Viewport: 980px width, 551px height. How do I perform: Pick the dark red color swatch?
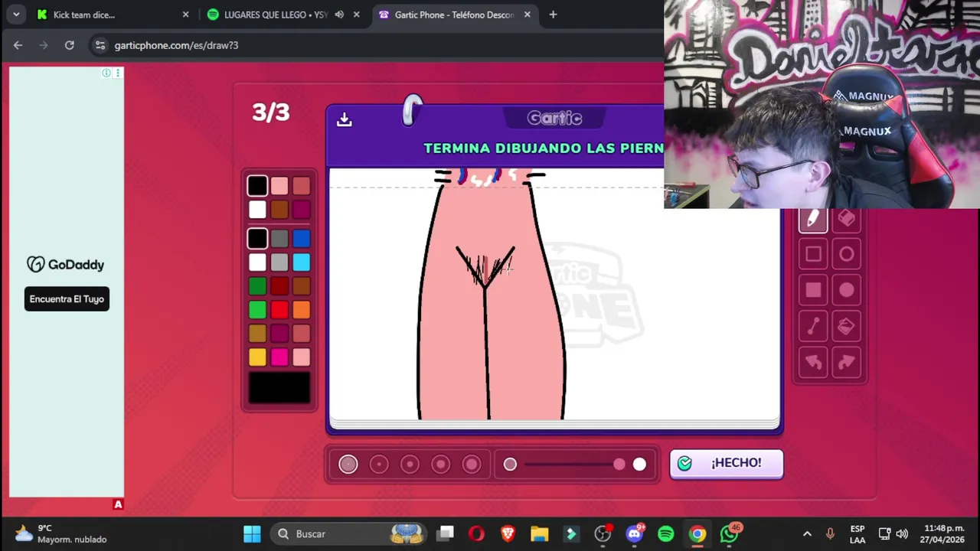279,286
